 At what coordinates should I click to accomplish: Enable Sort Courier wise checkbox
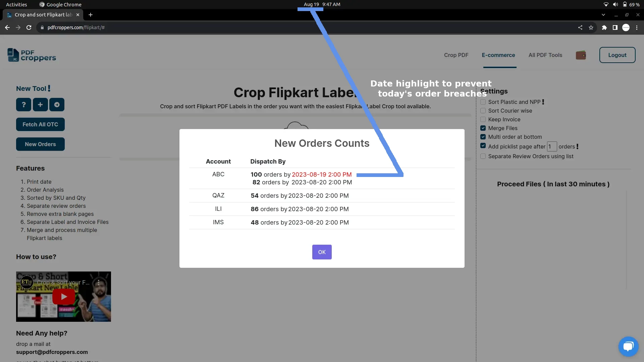pos(483,111)
